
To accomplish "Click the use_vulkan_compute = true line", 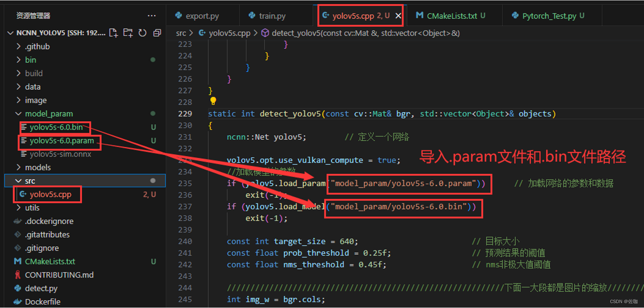I will 314,160.
